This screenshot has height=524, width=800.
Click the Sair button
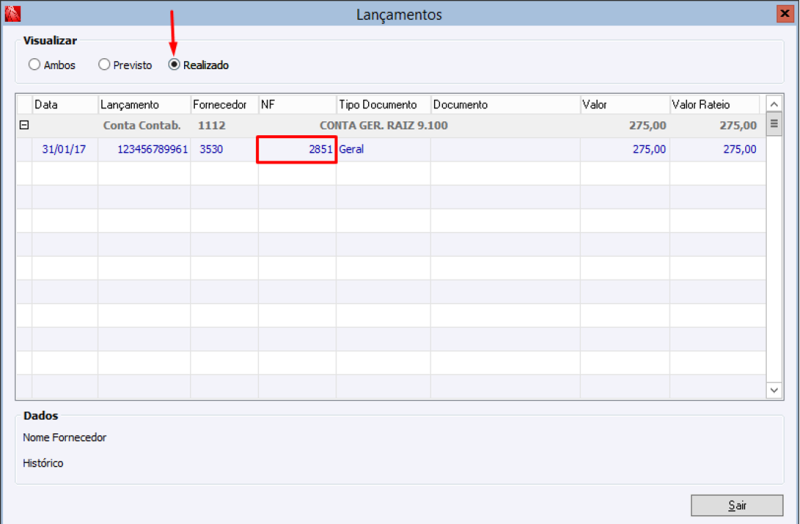[737, 505]
